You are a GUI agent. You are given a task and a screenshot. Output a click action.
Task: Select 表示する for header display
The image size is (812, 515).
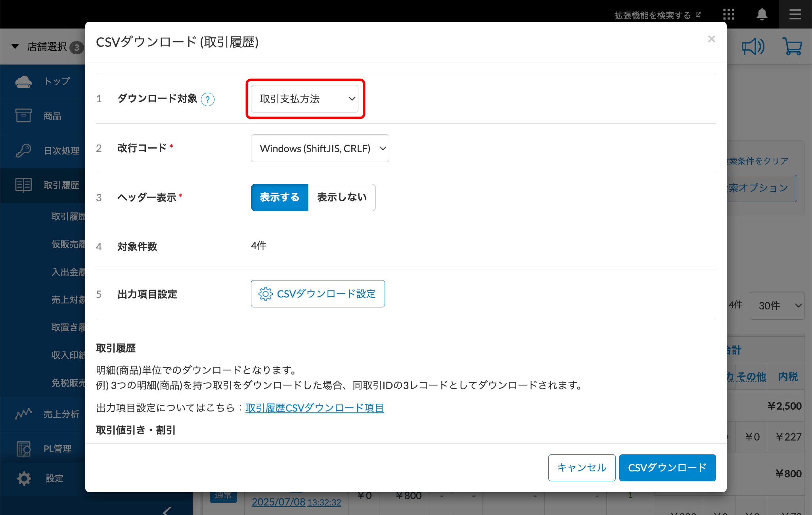[280, 197]
